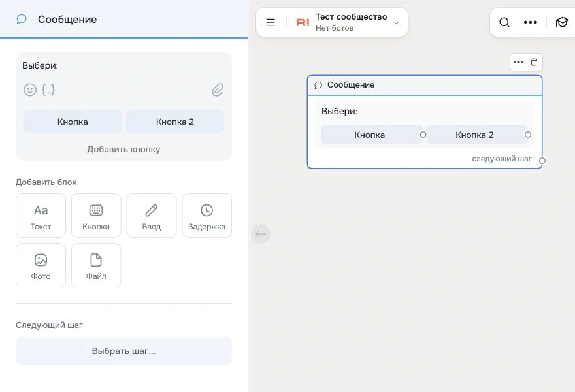This screenshot has height=392, width=575.
Task: Click the Сообщение chat bubble icon in panel header
Action: click(x=22, y=19)
